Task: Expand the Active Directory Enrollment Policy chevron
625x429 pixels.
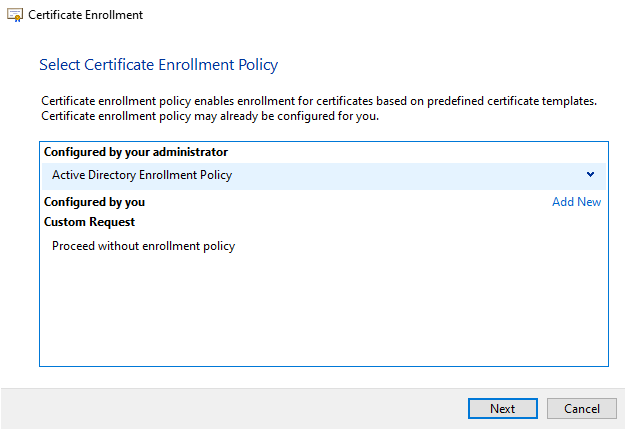Action: point(590,175)
